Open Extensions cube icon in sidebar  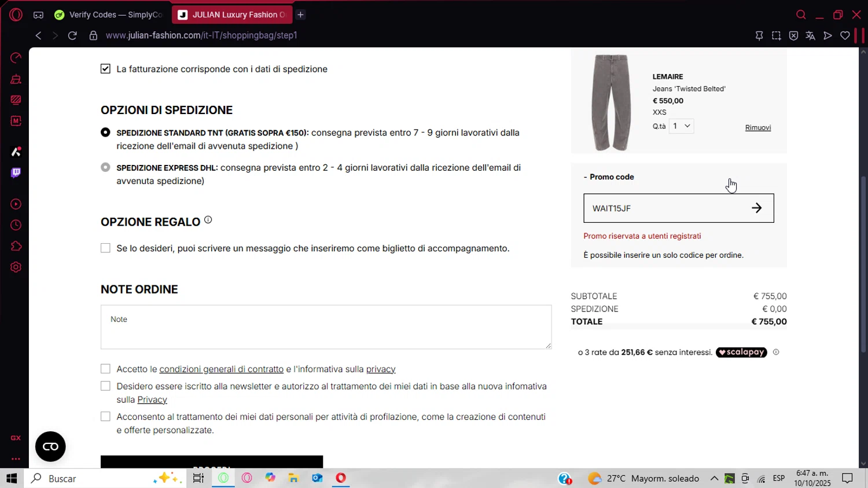16,246
